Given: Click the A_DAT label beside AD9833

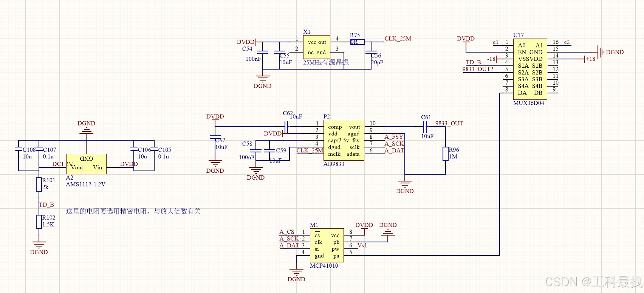Looking at the screenshot, I should point(394,150).
